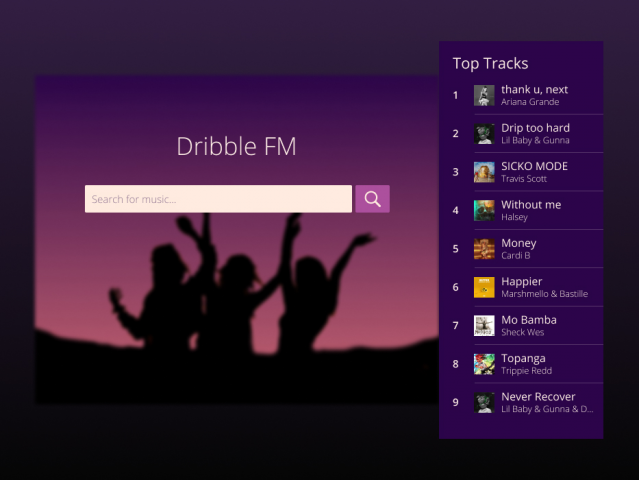Open the Money album thumbnail
The width and height of the screenshot is (639, 480).
point(484,249)
